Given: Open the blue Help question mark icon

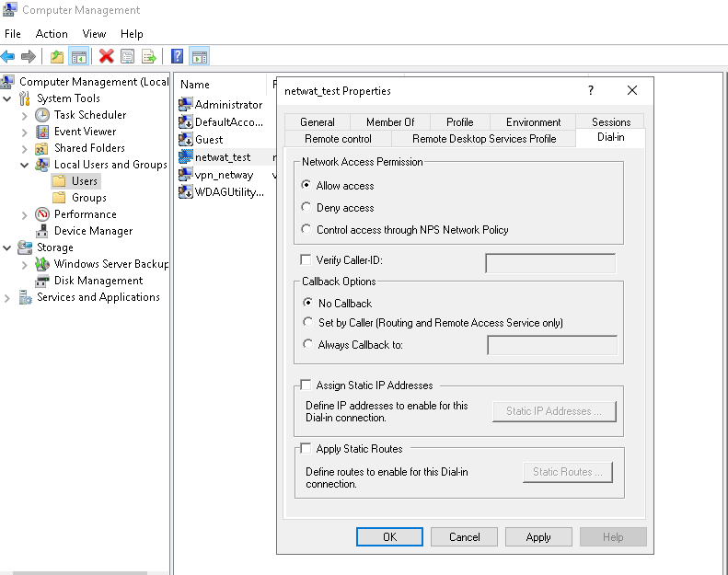Looking at the screenshot, I should (x=177, y=57).
